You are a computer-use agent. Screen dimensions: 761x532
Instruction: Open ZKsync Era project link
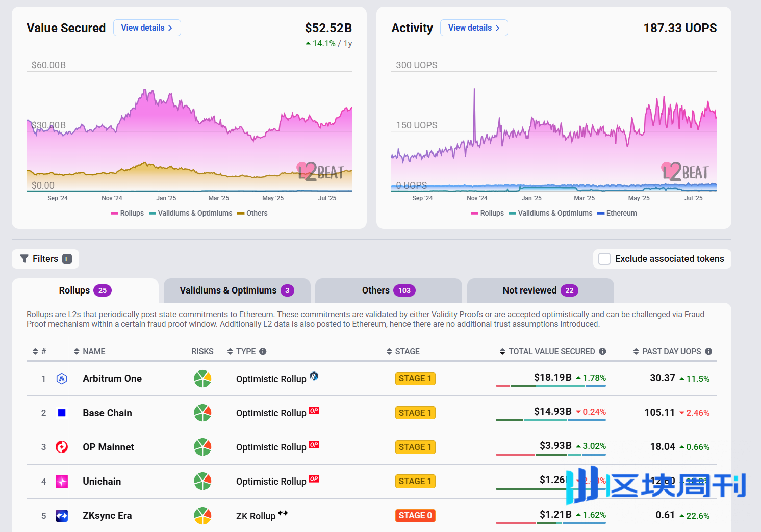pyautogui.click(x=107, y=516)
